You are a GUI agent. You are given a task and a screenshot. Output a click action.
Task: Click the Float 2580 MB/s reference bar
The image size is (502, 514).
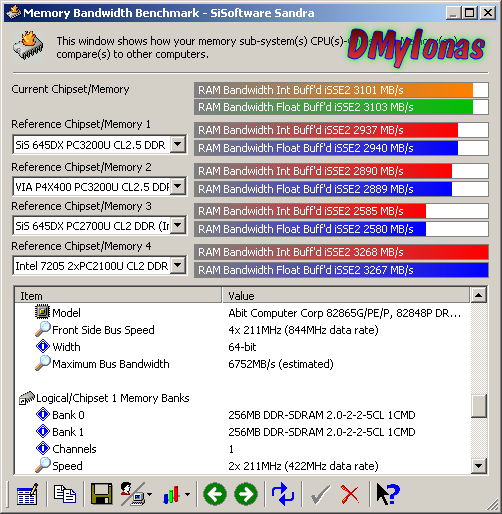[x=341, y=229]
